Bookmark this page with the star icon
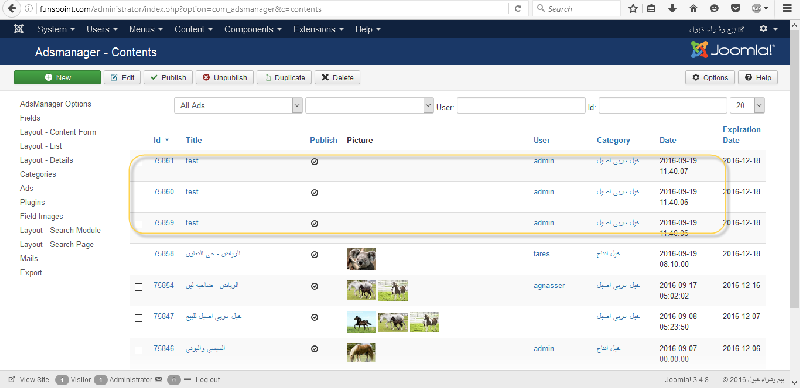The height and width of the screenshot is (388, 800). (633, 9)
